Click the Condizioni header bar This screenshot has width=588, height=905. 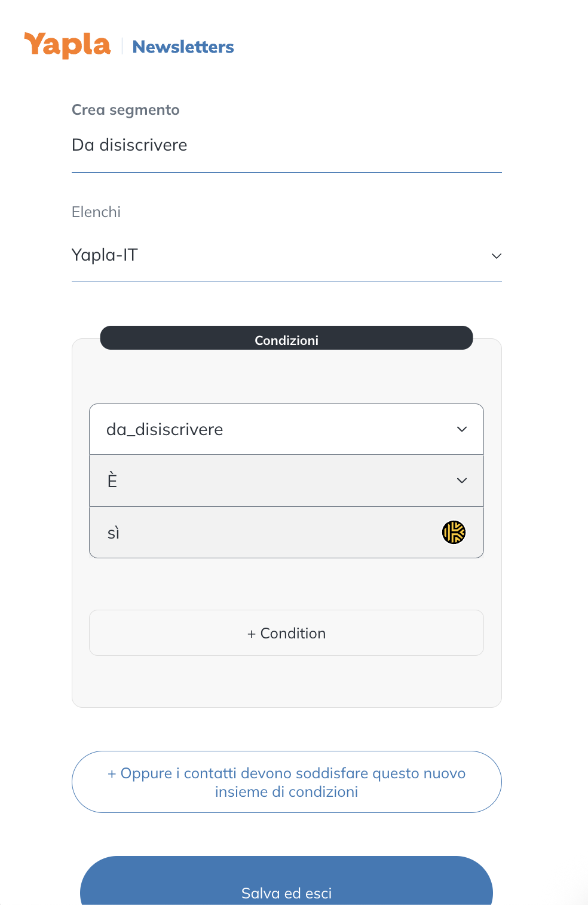click(286, 338)
